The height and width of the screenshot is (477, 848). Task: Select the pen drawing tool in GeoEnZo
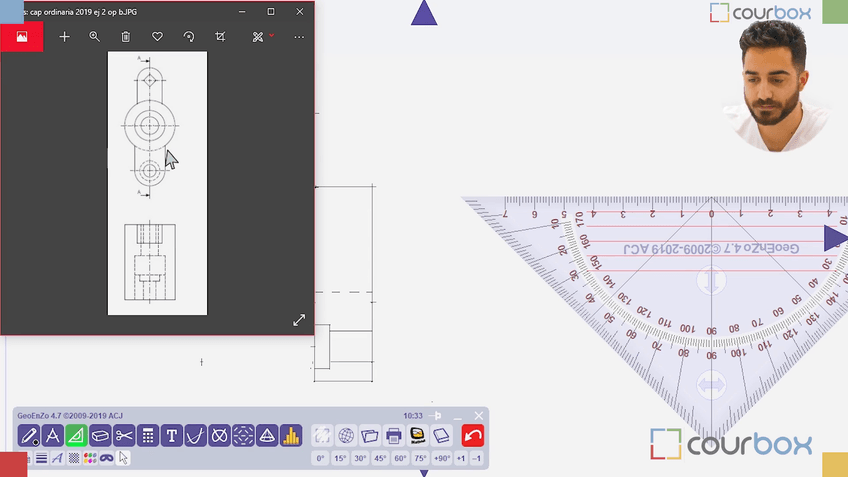[28, 436]
